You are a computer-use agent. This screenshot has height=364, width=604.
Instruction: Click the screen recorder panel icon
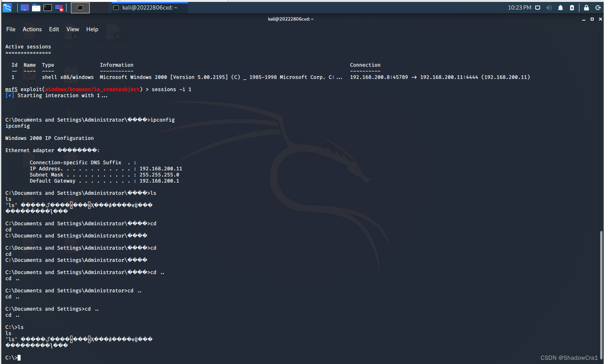coord(59,8)
